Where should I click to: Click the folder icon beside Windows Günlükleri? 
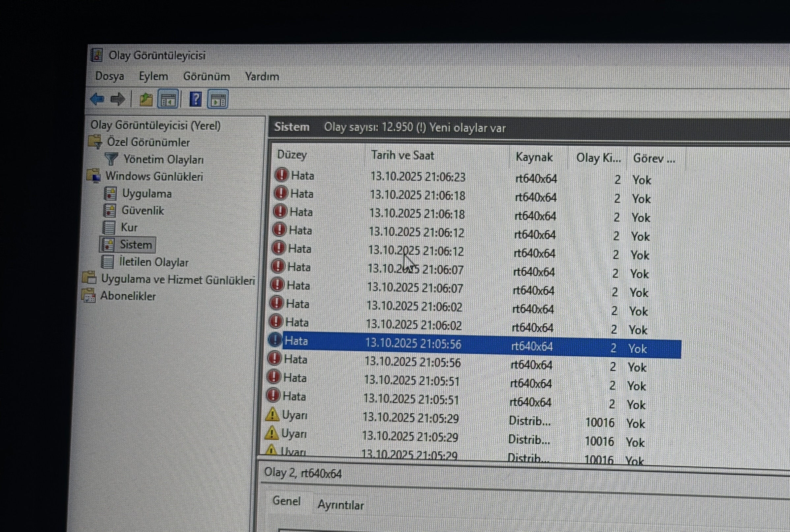pyautogui.click(x=94, y=176)
